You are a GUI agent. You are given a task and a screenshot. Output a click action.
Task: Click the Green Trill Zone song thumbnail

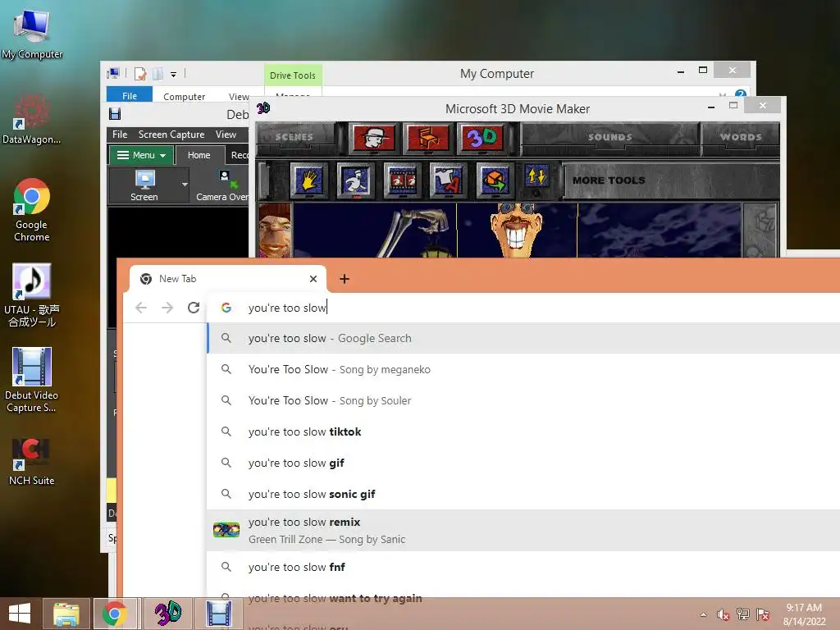click(226, 531)
